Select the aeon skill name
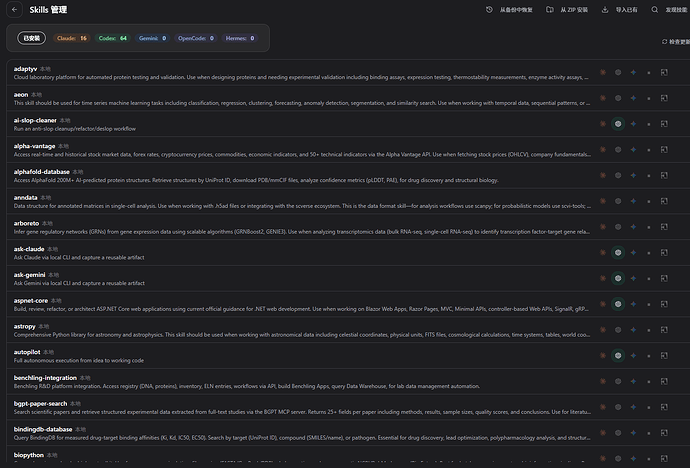 [21, 95]
